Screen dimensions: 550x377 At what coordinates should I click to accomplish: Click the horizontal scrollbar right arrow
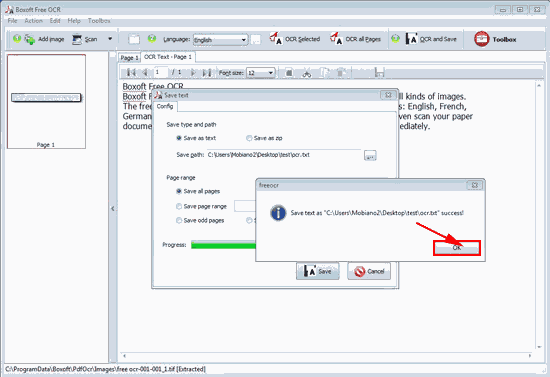[530, 356]
